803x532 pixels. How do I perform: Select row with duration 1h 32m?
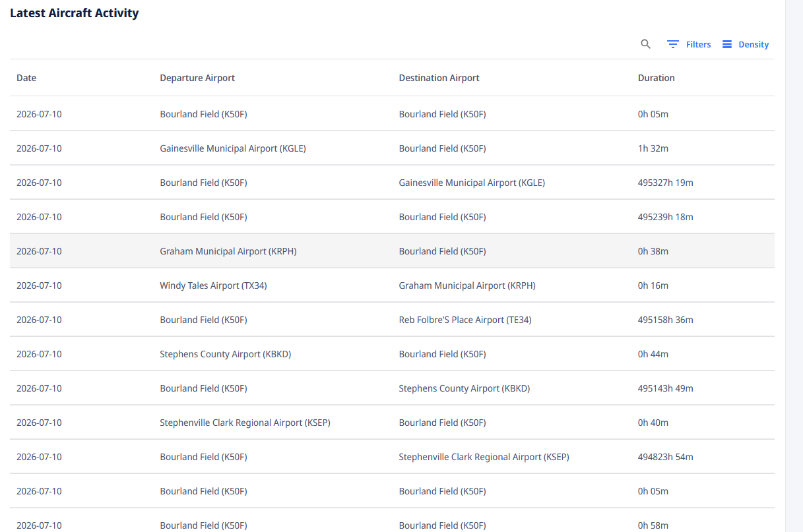pyautogui.click(x=392, y=148)
